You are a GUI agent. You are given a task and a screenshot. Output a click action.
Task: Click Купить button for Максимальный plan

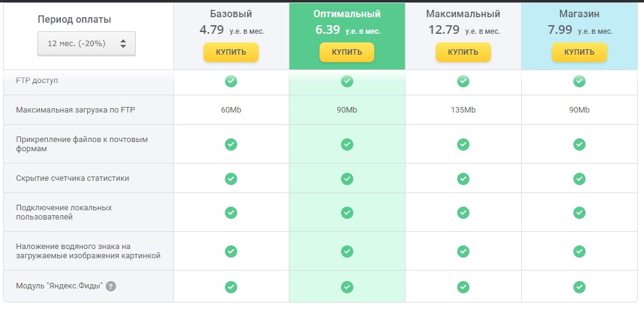point(463,52)
